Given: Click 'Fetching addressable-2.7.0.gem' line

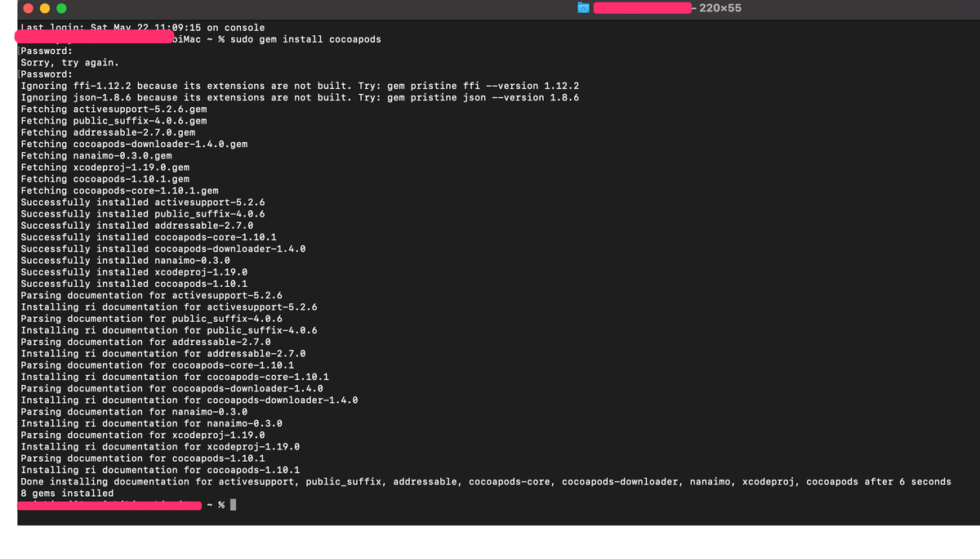Looking at the screenshot, I should click(108, 132).
